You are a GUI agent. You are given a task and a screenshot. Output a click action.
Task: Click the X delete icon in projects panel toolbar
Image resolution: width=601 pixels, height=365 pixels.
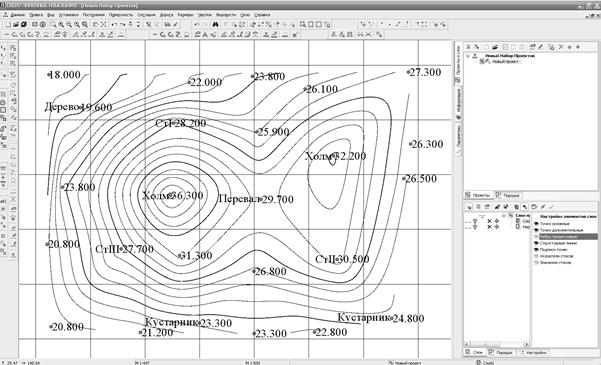click(561, 47)
